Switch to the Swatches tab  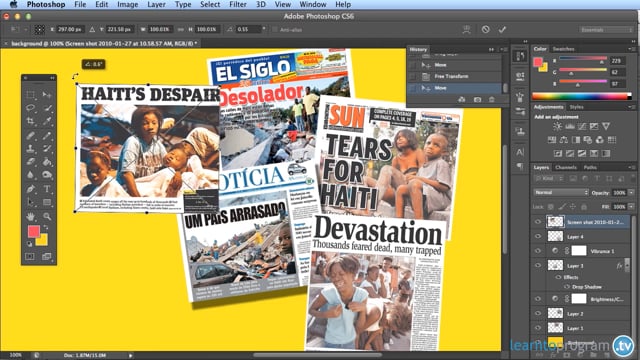(563, 49)
